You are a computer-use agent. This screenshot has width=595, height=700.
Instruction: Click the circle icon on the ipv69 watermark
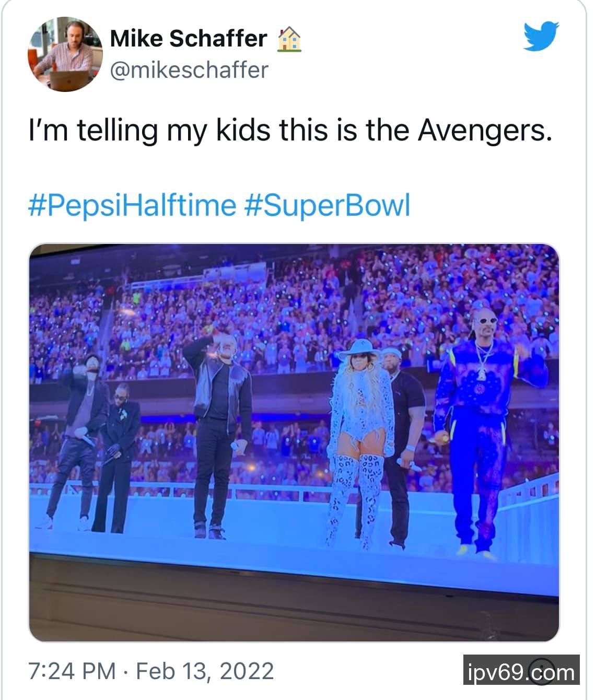tap(540, 671)
